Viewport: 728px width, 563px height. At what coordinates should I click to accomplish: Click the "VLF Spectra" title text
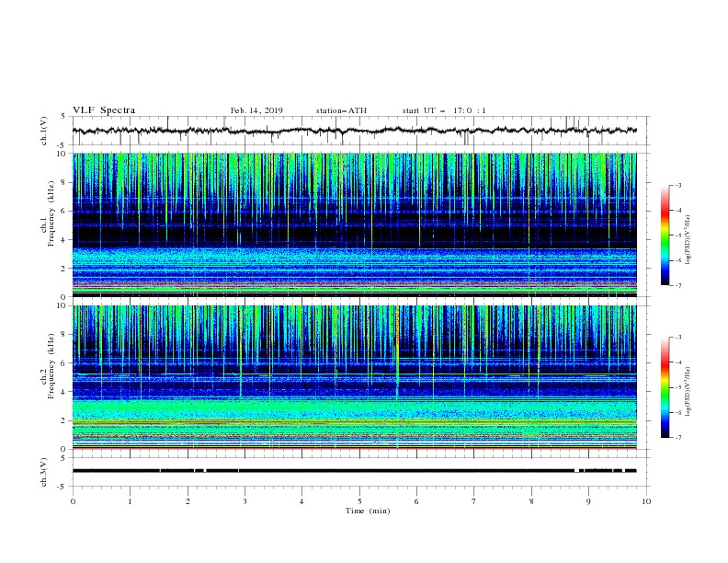[x=104, y=110]
